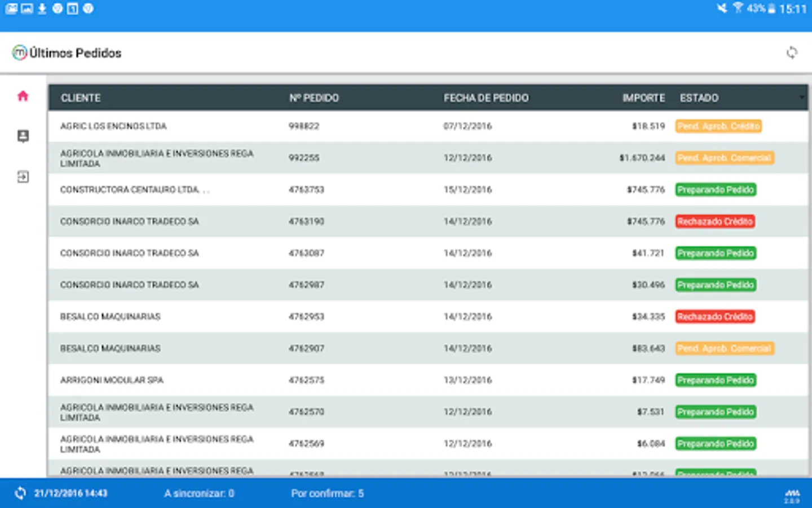Click order number 4762987
Screen dimensions: 812x508
point(306,284)
